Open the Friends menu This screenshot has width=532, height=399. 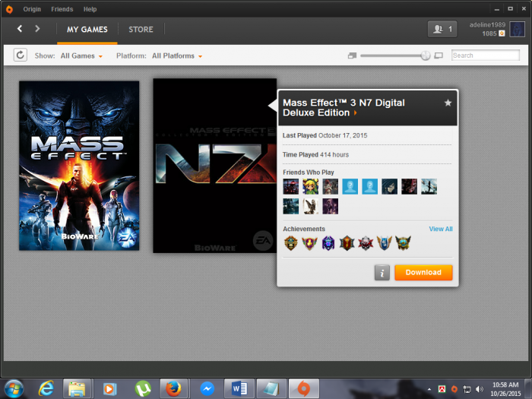coord(62,9)
